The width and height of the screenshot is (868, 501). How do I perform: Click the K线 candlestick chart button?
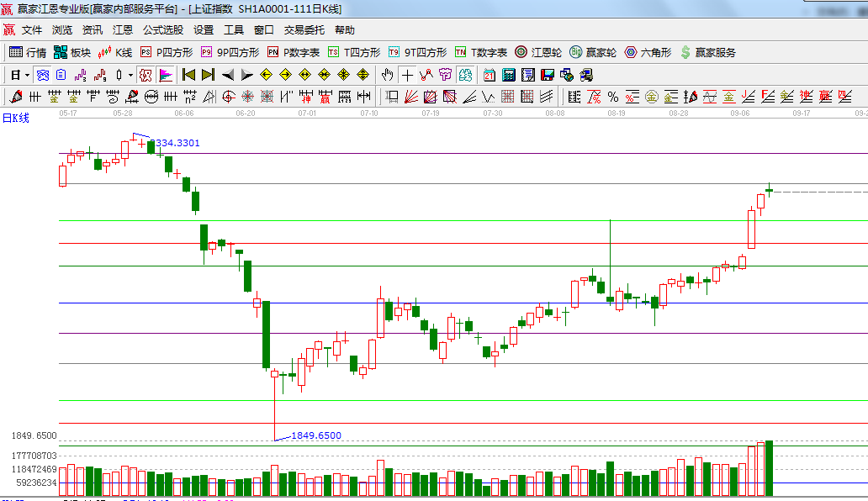coord(115,52)
